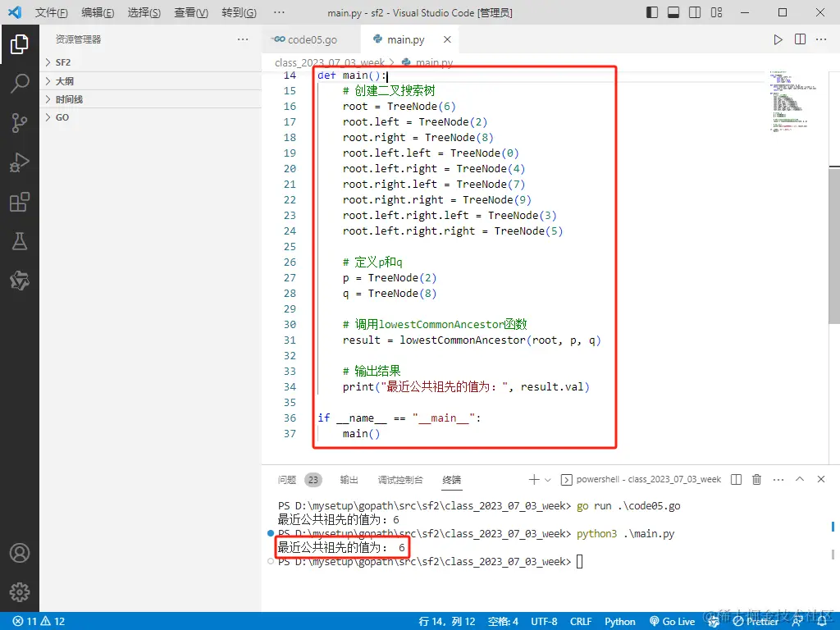Select language mode Python
The width and height of the screenshot is (840, 630).
point(620,622)
